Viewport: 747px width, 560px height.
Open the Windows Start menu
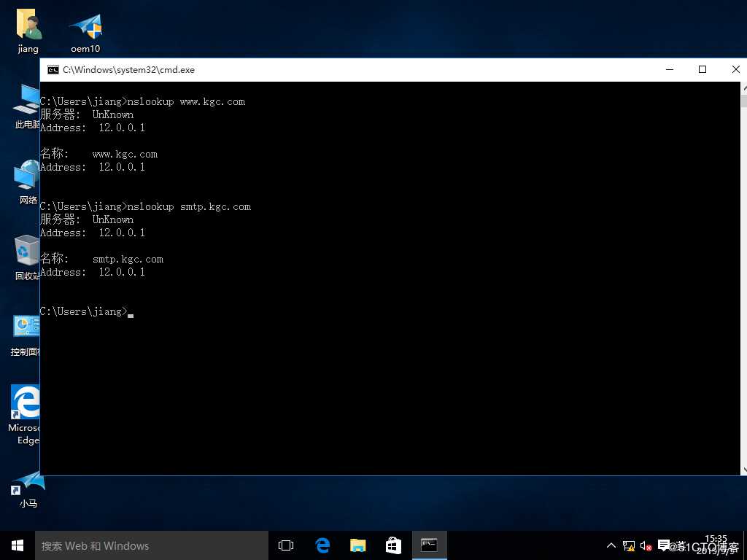click(18, 545)
